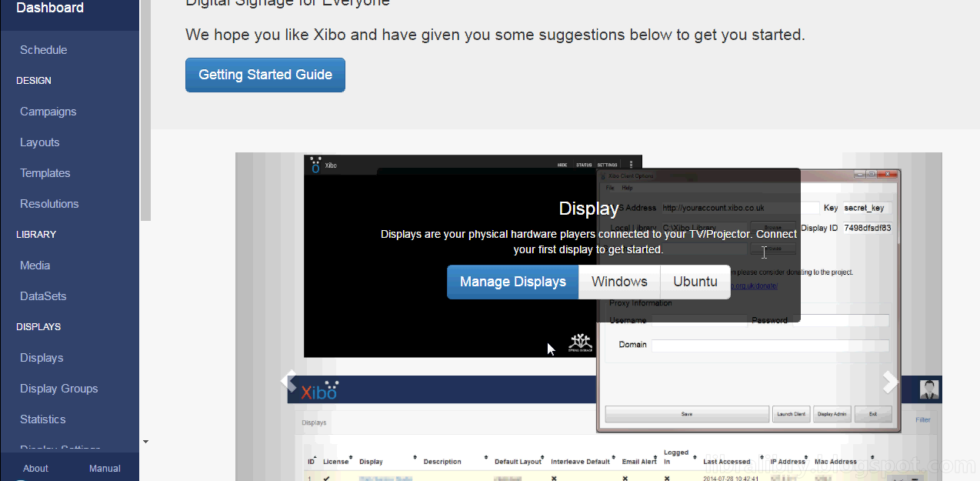Open the Layouts section
Image resolution: width=980 pixels, height=481 pixels.
click(x=39, y=142)
